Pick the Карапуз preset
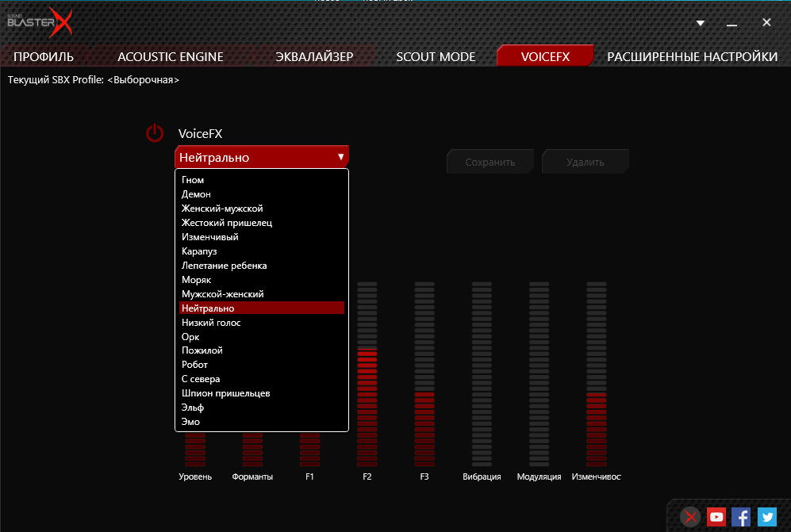 click(262, 251)
